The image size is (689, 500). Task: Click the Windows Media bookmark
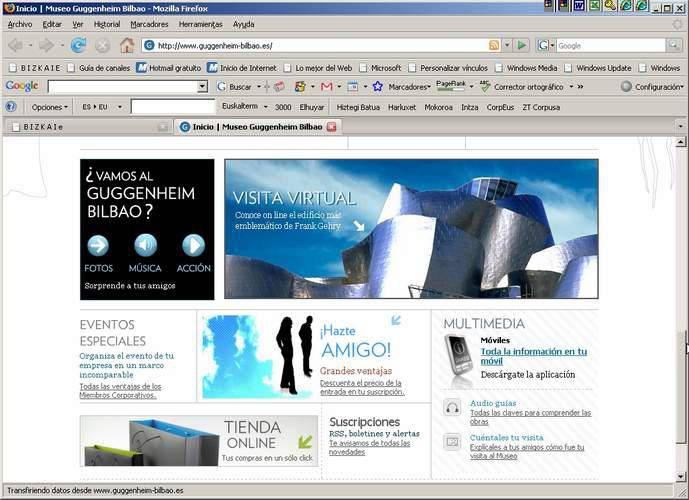click(526, 68)
